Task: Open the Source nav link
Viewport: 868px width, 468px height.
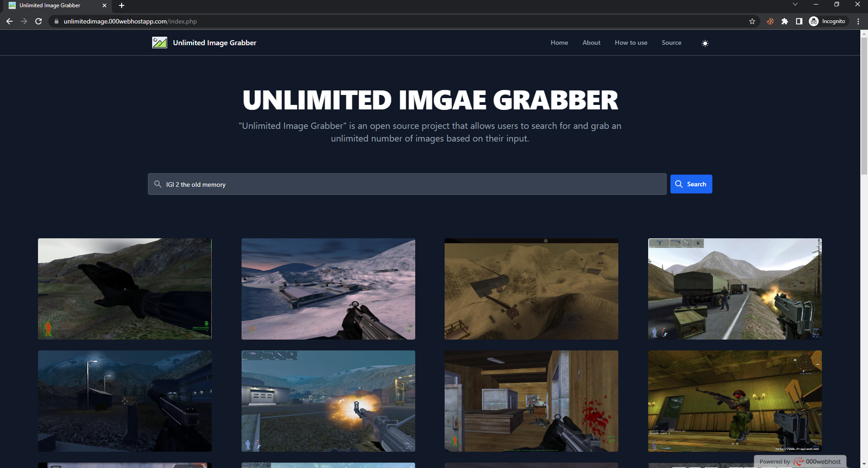Action: 671,43
